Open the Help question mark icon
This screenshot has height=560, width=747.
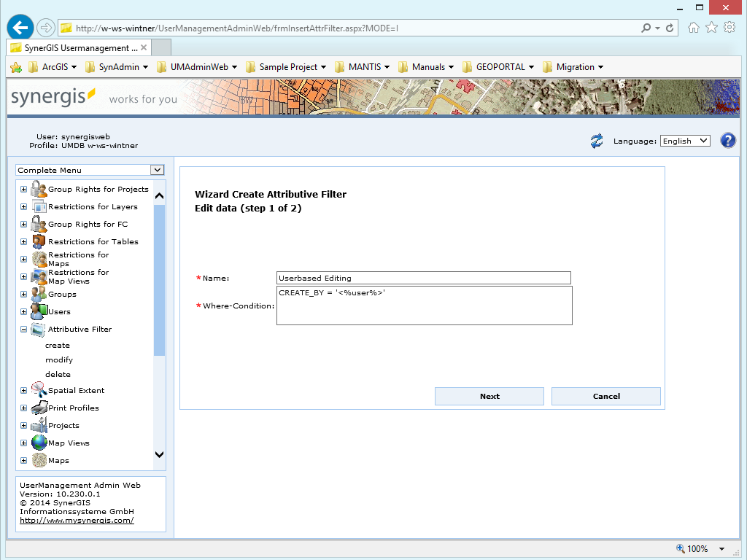[728, 140]
